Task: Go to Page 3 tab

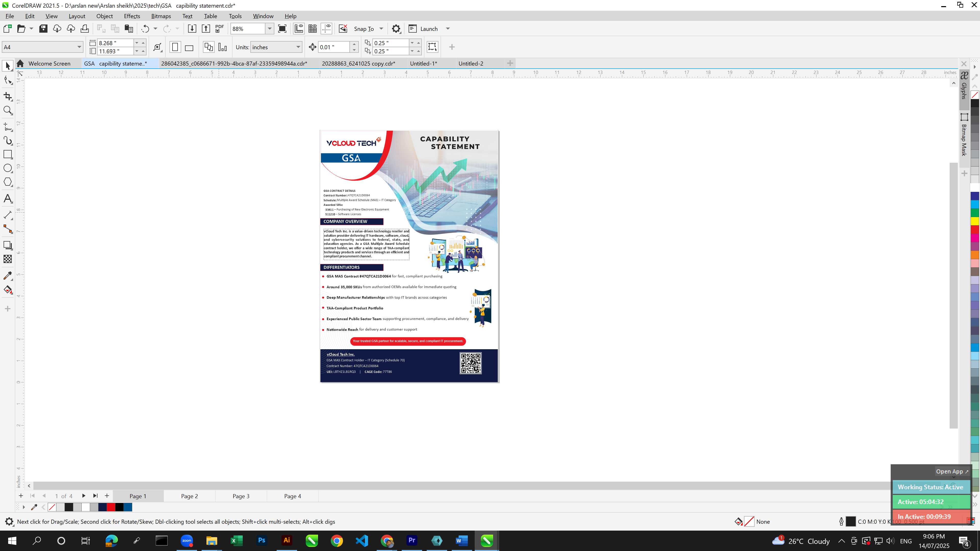Action: click(241, 496)
